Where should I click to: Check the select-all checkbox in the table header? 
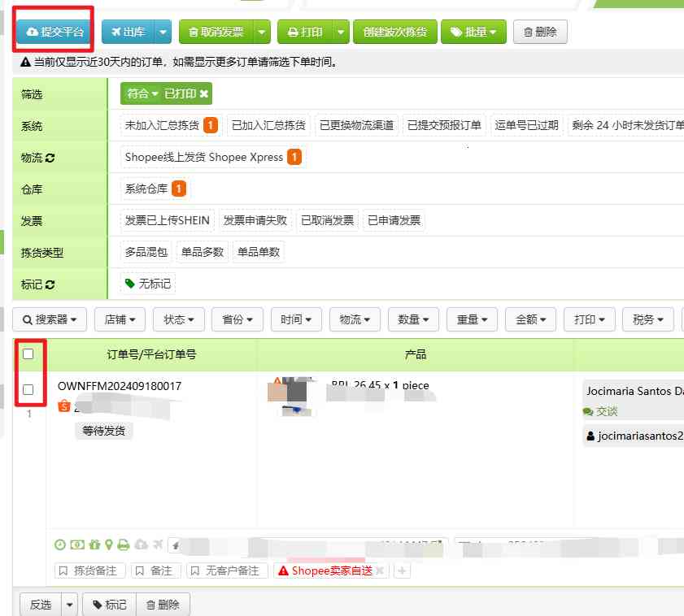28,354
